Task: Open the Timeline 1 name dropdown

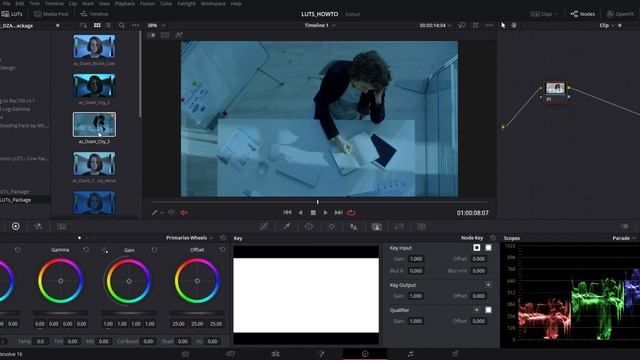Action: [x=320, y=25]
